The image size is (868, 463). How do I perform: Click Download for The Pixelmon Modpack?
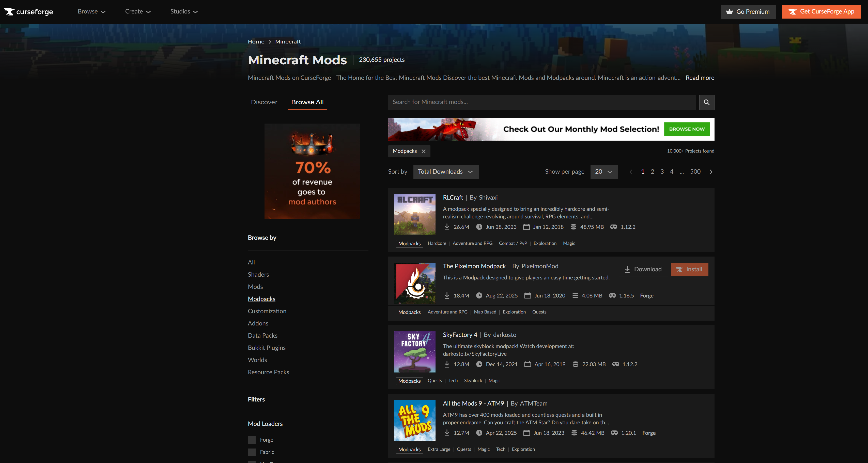click(x=643, y=270)
